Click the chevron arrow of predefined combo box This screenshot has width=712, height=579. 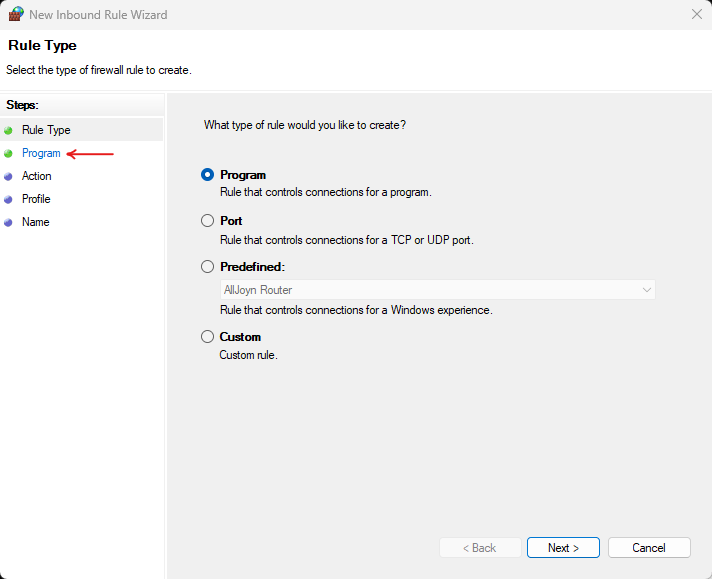[647, 290]
